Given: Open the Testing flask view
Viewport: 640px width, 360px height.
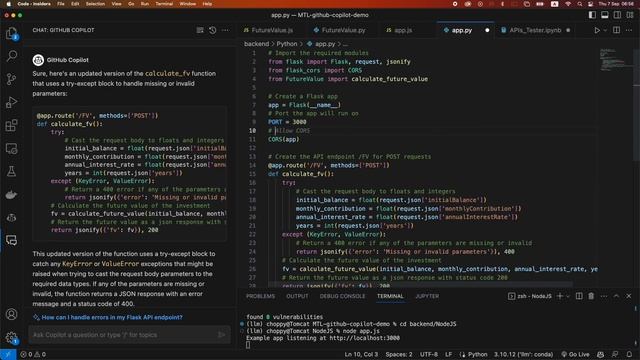Looking at the screenshot, I should (x=11, y=171).
